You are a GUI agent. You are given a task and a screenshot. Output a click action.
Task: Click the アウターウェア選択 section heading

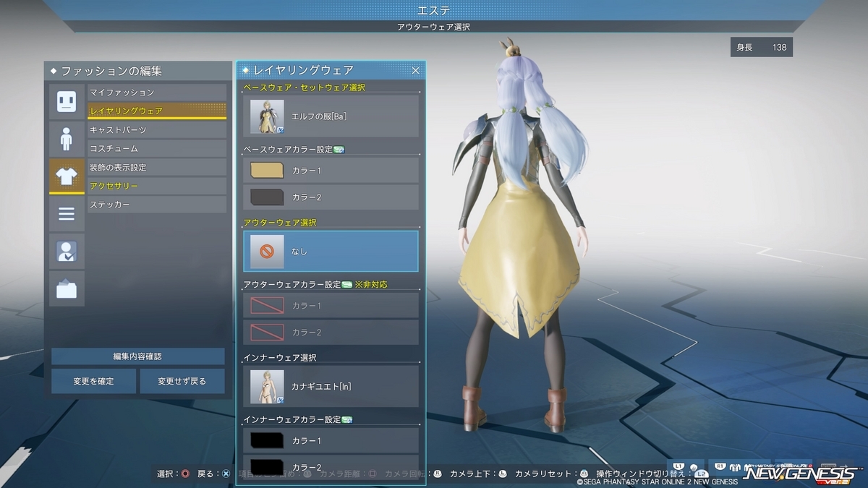coord(280,223)
